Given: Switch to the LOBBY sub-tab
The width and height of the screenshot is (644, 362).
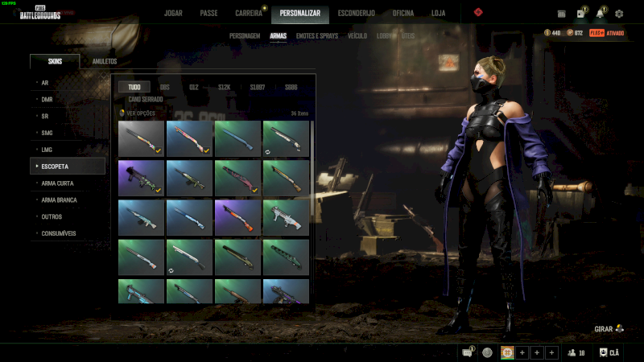Looking at the screenshot, I should (384, 35).
